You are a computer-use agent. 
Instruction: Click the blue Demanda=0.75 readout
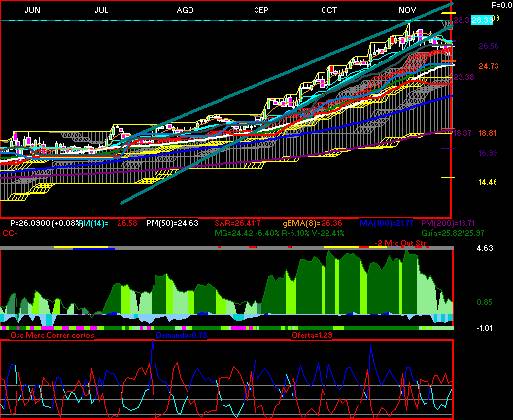(181, 335)
